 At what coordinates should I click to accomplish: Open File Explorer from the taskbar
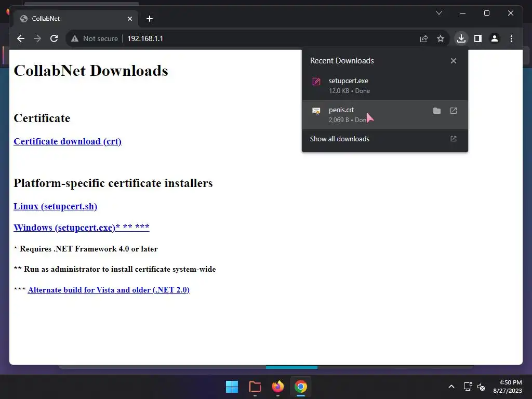coord(255,387)
